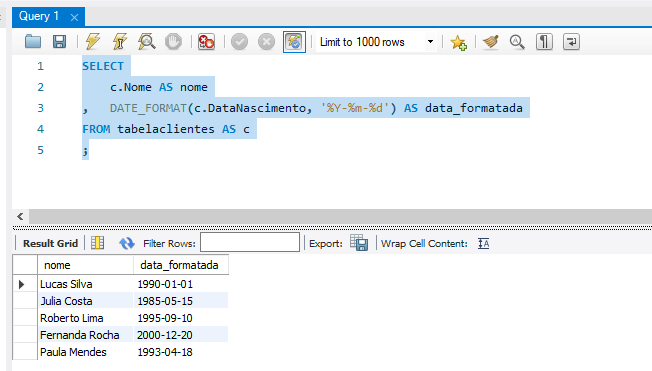Click the 1985-05-15 date cell
The height and width of the screenshot is (371, 652).
[181, 301]
